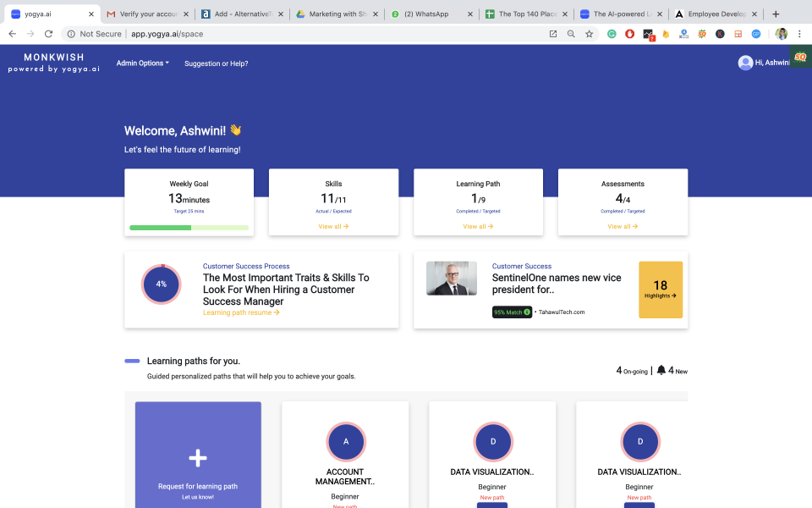Click the 'D' circle icon on first Data Visualization path

click(492, 441)
